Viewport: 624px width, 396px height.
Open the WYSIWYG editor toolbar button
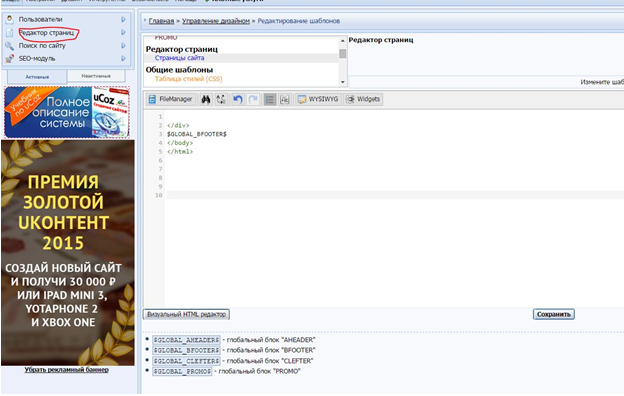[318, 99]
